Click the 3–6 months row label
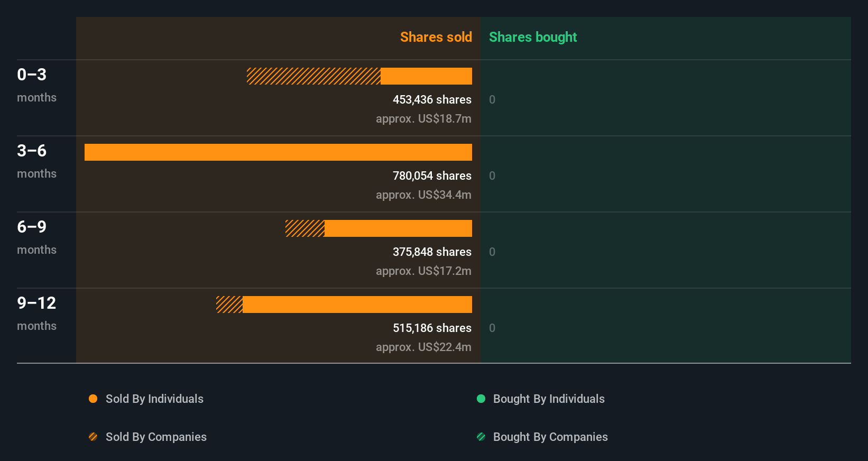 36,161
